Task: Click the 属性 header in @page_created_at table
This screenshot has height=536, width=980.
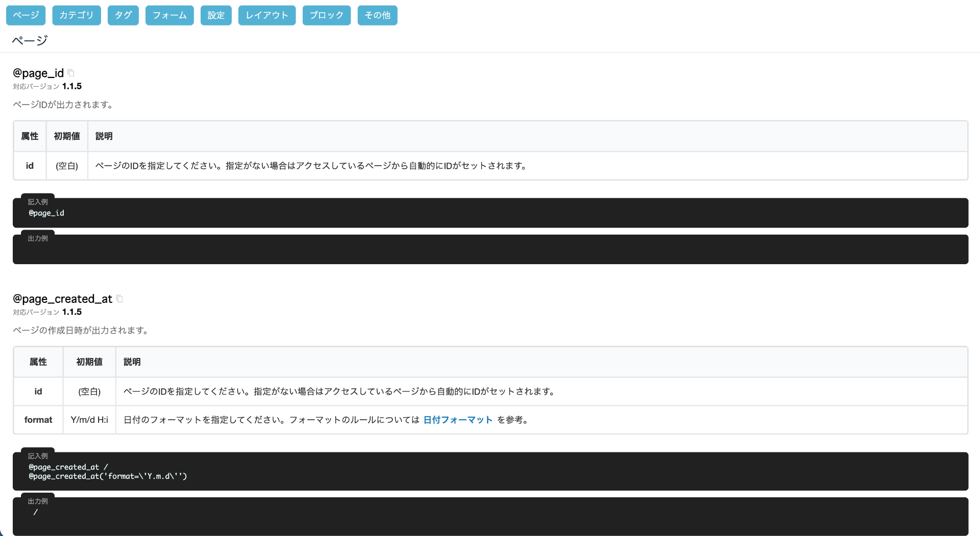Action: pyautogui.click(x=38, y=362)
